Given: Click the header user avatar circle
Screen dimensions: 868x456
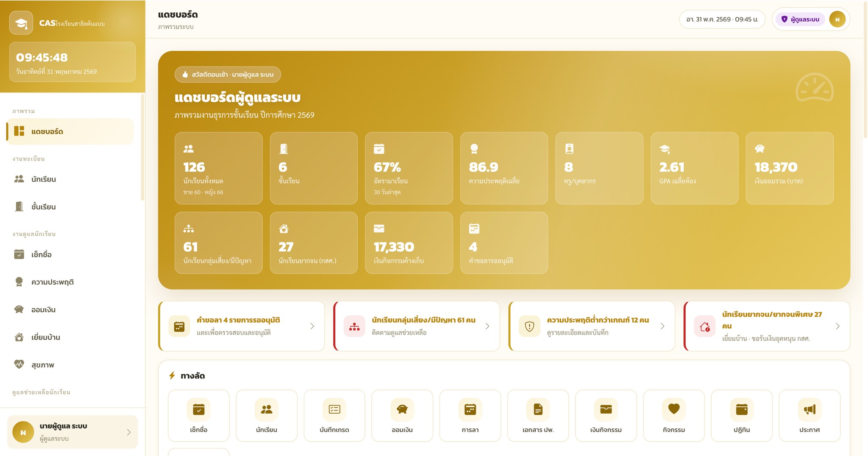Looking at the screenshot, I should click(x=837, y=19).
